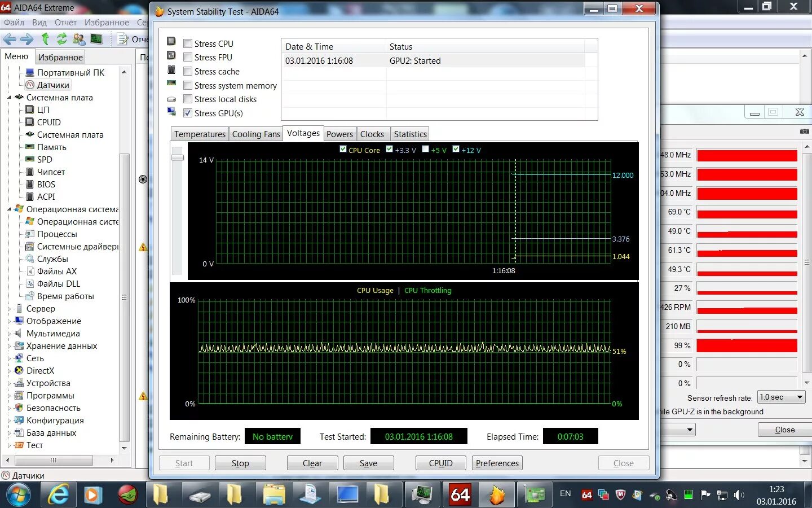The image size is (812, 508).
Task: Click Preferences button
Action: pyautogui.click(x=497, y=463)
